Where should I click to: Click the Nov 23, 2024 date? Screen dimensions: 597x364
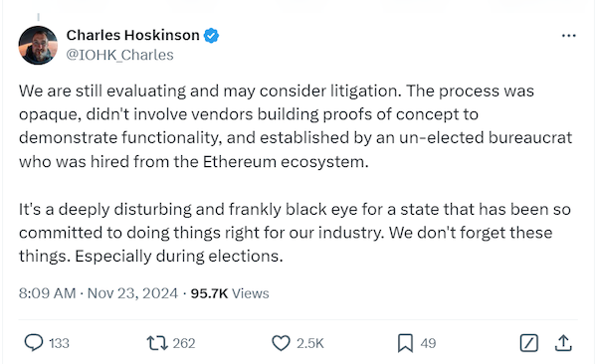(132, 293)
